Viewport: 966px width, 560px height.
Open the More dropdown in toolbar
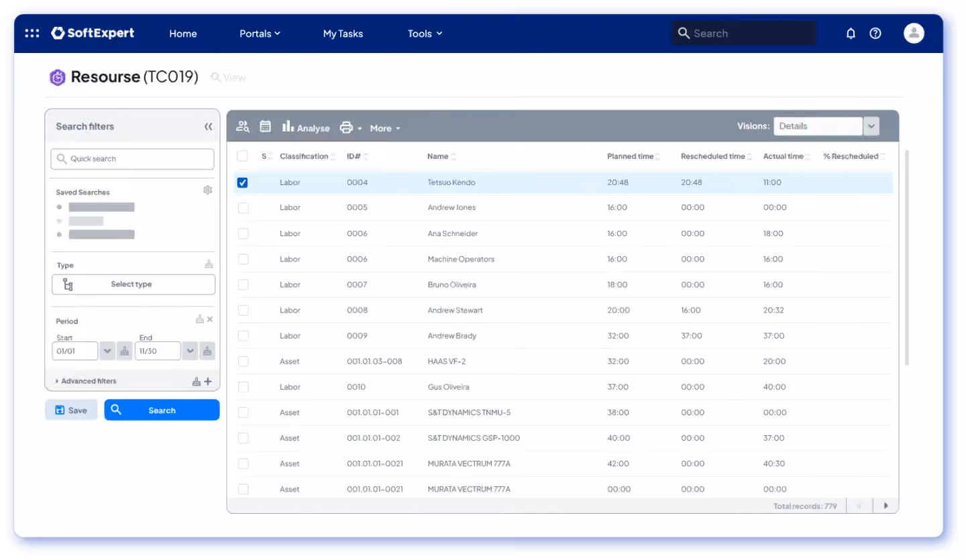tap(384, 128)
